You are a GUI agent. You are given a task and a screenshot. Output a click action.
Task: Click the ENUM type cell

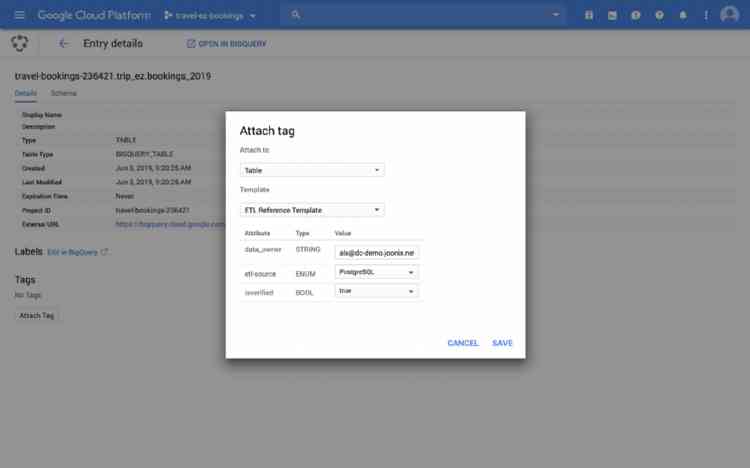coord(306,274)
